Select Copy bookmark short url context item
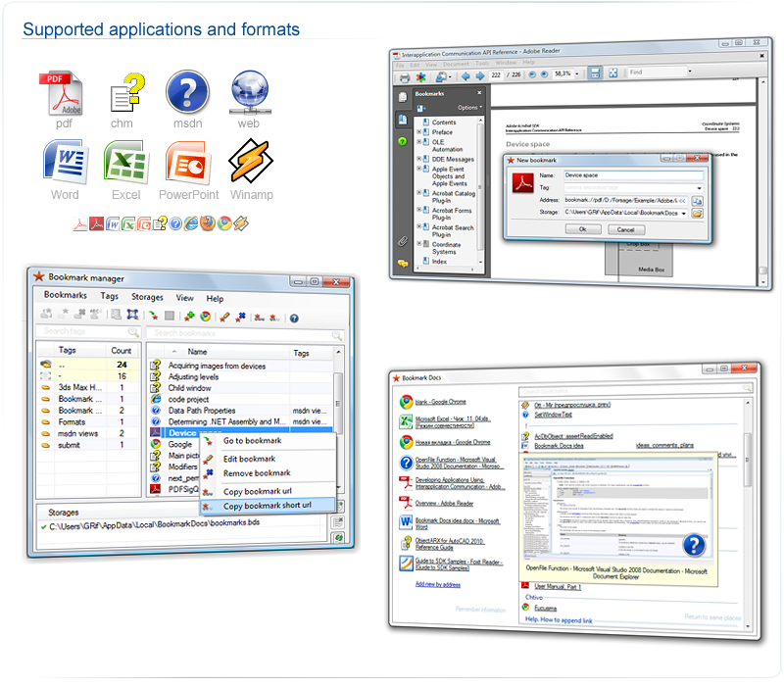The image size is (784, 687). pyautogui.click(x=268, y=506)
